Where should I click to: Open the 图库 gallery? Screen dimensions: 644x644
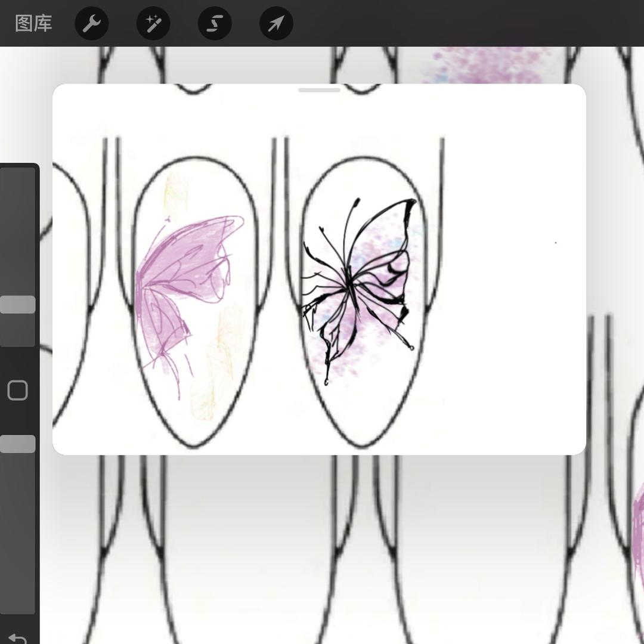click(x=33, y=24)
